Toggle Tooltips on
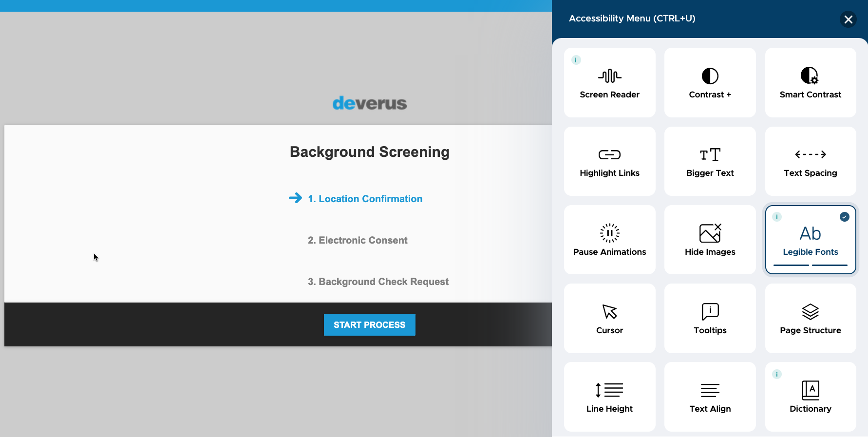The image size is (868, 437). [710, 318]
